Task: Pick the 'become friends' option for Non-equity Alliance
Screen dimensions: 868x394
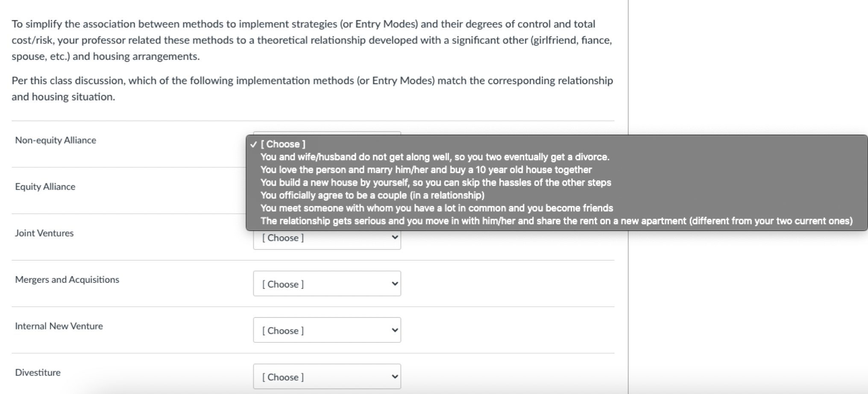Action: tap(437, 208)
